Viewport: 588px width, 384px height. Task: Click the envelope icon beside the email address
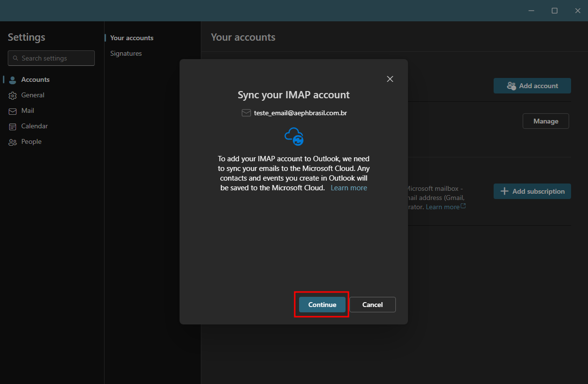246,113
